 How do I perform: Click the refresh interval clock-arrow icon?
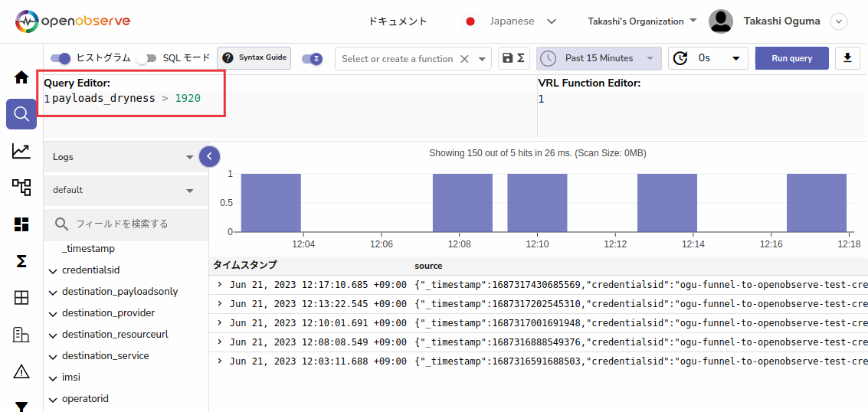pos(680,58)
